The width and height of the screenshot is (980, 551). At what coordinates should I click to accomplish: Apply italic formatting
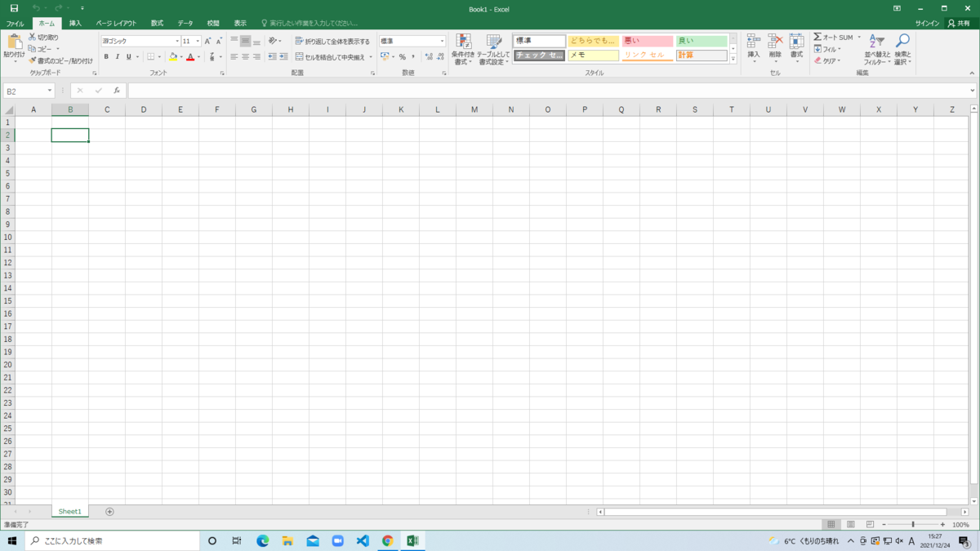117,57
